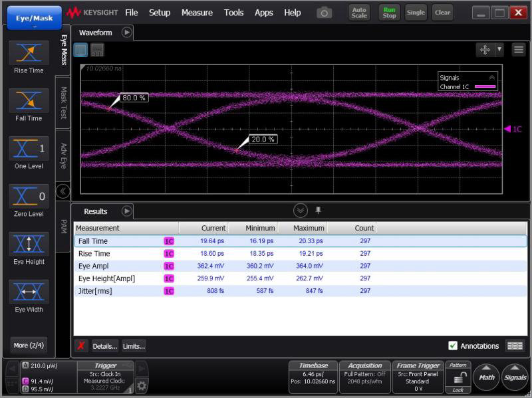Screen dimensions: 532x398
Task: Click the Limits... button
Action: pyautogui.click(x=134, y=346)
